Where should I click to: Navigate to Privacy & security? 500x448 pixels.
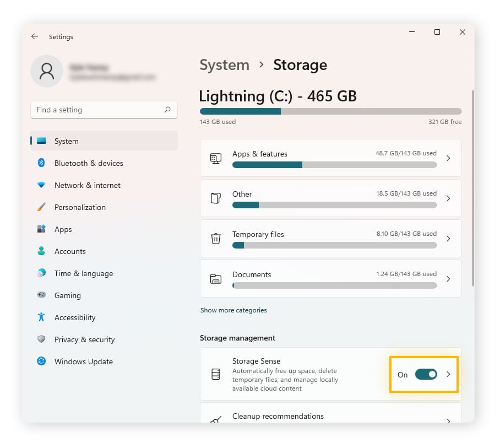(85, 339)
